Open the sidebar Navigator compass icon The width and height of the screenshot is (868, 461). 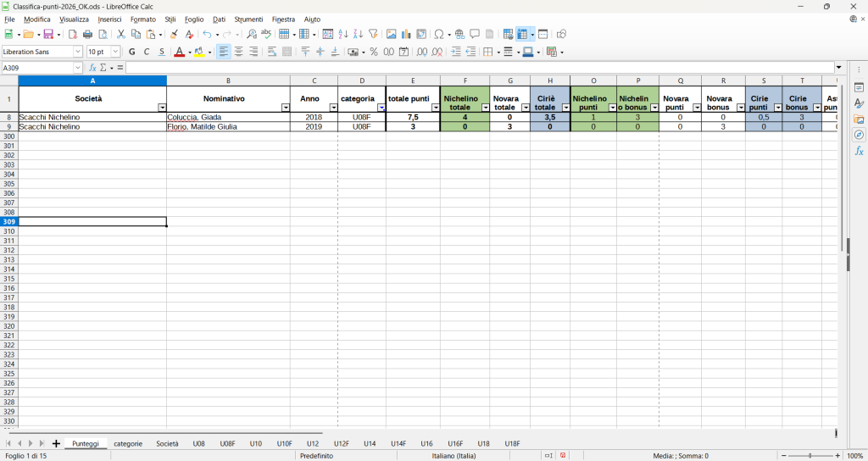859,135
